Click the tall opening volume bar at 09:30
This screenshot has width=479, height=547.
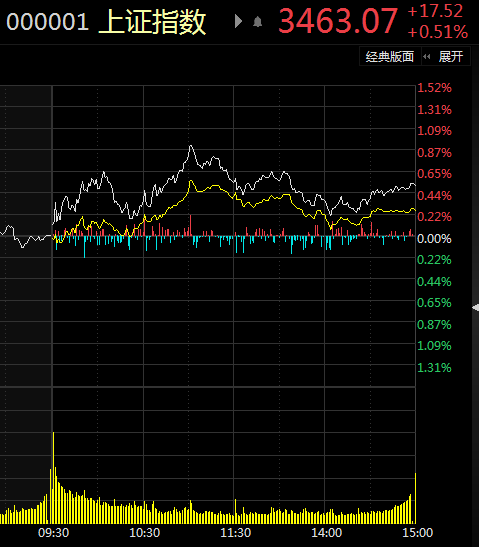(53, 478)
